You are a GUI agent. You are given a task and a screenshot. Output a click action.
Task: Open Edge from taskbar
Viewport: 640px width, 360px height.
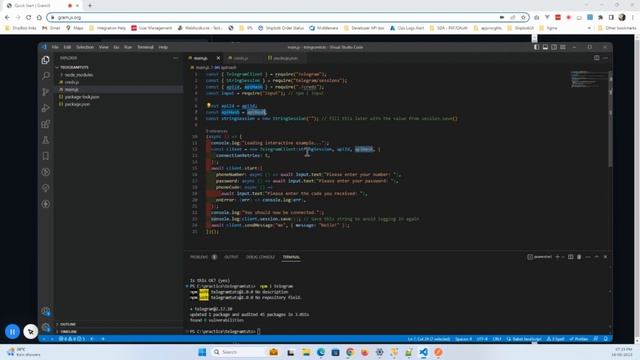click(x=321, y=352)
